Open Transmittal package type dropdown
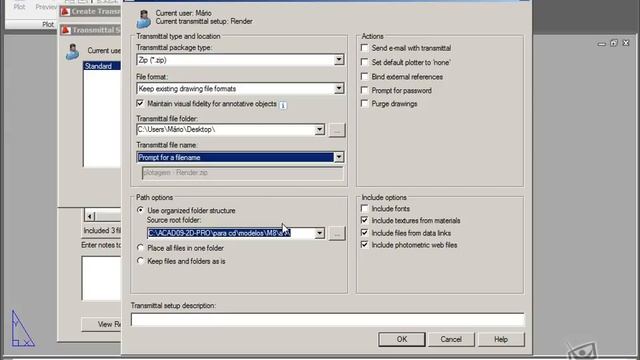The height and width of the screenshot is (360, 640). [339, 60]
